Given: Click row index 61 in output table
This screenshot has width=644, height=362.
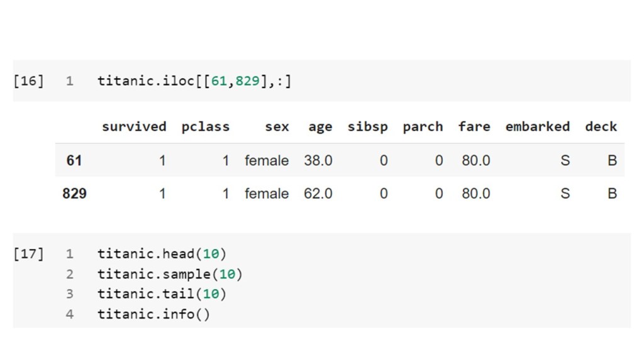Looking at the screenshot, I should tap(74, 160).
